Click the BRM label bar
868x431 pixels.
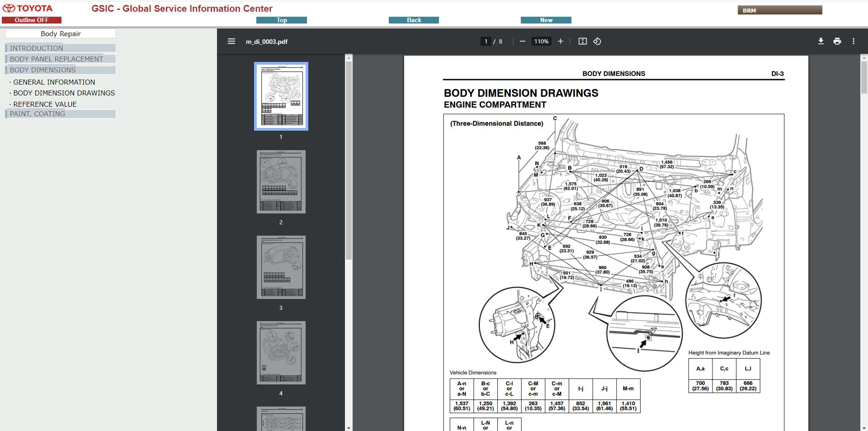pyautogui.click(x=780, y=10)
